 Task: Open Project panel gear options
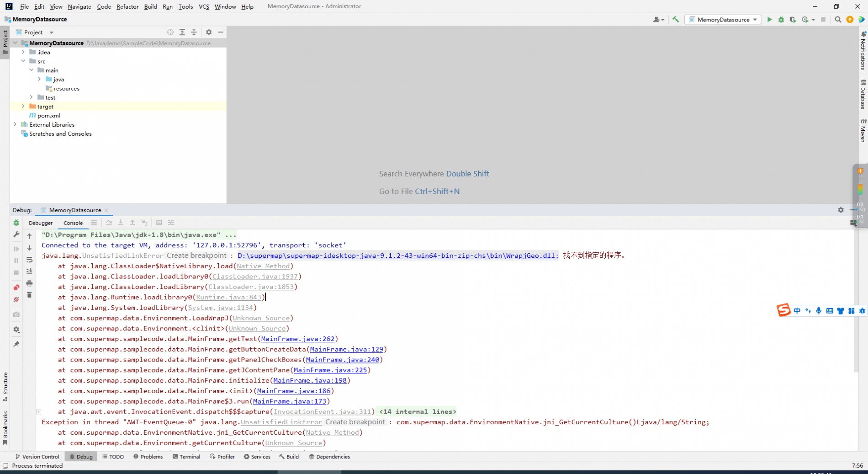coord(209,32)
